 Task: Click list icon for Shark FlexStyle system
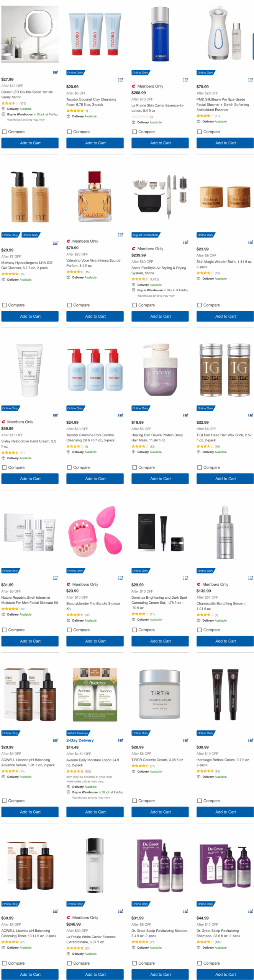click(x=185, y=242)
